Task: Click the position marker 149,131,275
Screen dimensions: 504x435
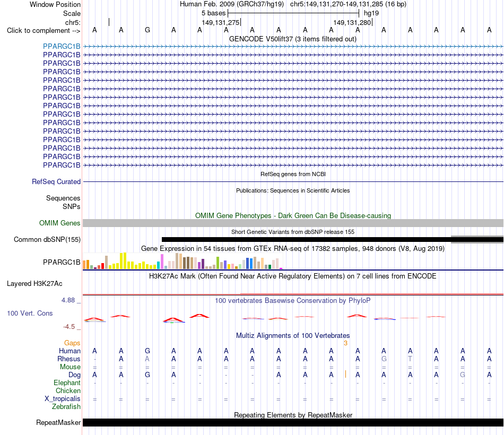Action: tap(221, 22)
